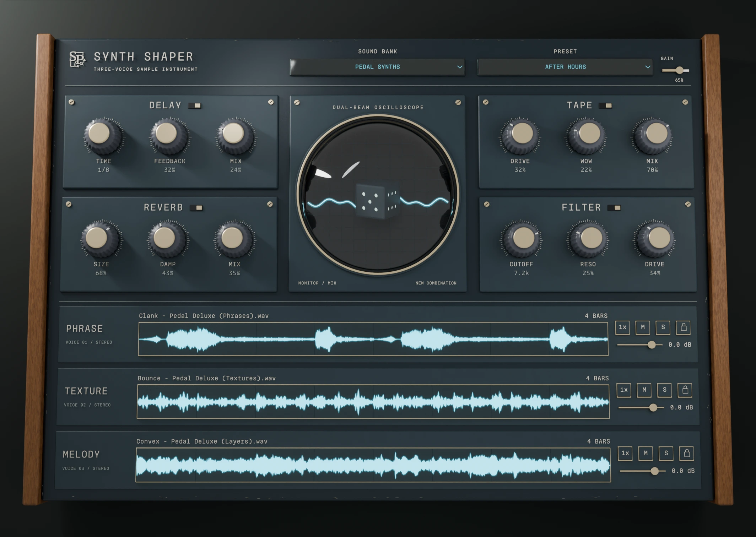
Task: Click the Clank Pedal Deluxe Phrases waveform
Action: (373, 339)
